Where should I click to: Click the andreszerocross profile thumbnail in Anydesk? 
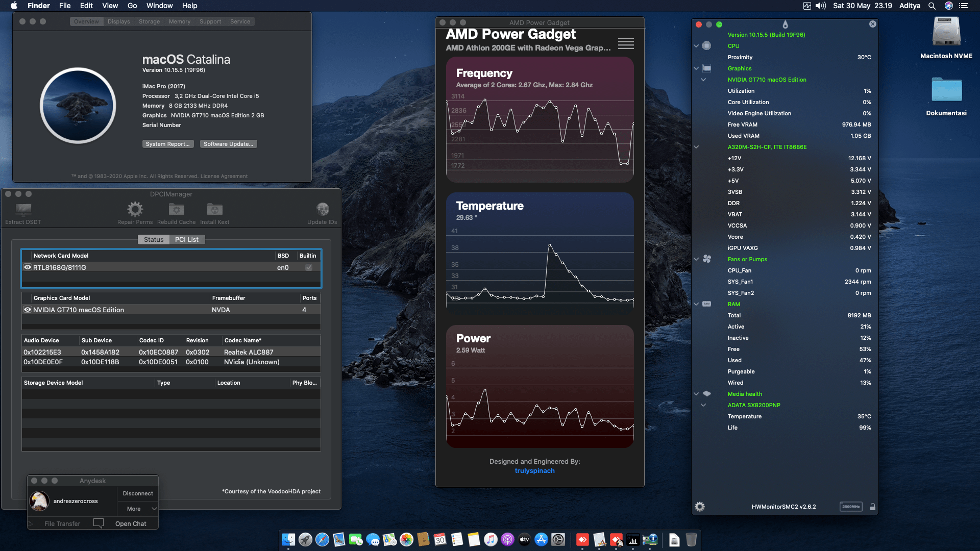pos(39,501)
